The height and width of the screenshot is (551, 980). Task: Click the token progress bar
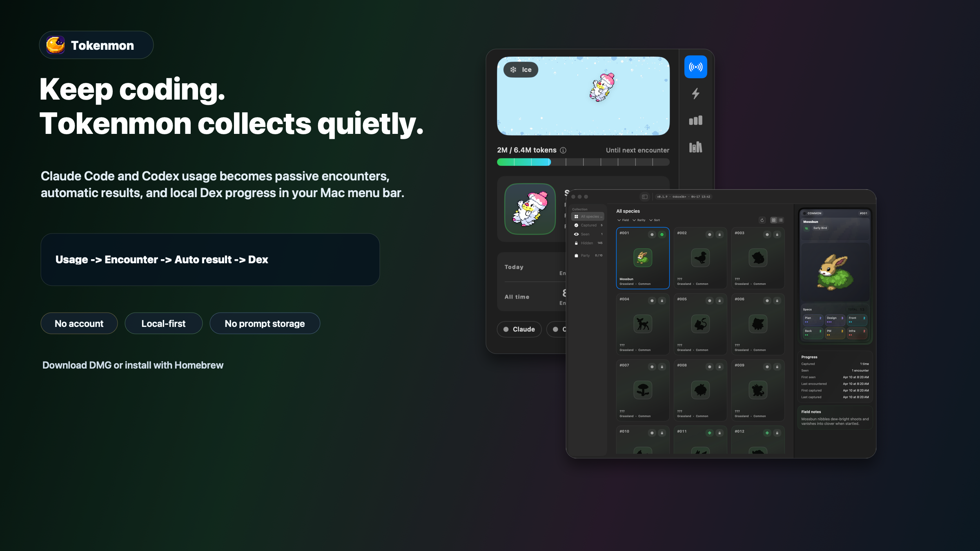click(583, 162)
